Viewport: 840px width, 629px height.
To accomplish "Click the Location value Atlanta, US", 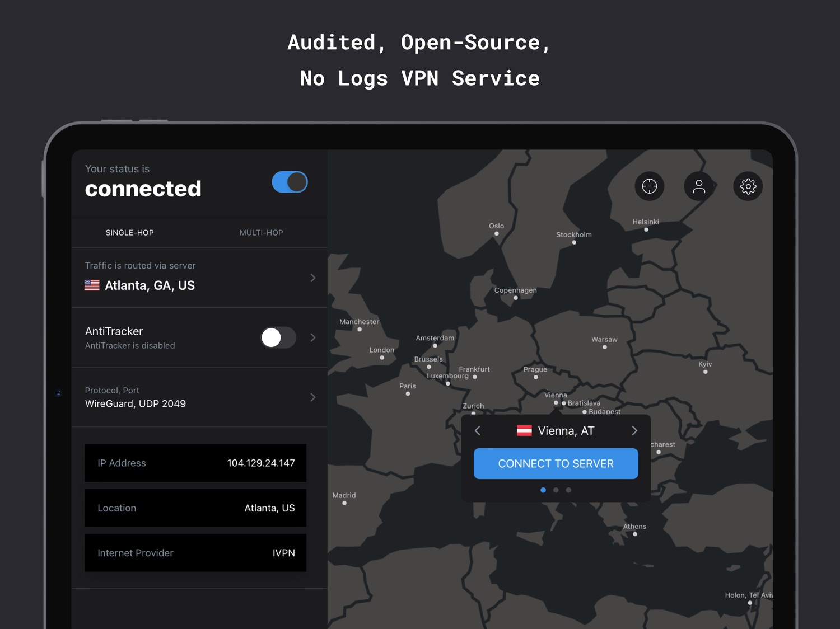I will pyautogui.click(x=269, y=508).
